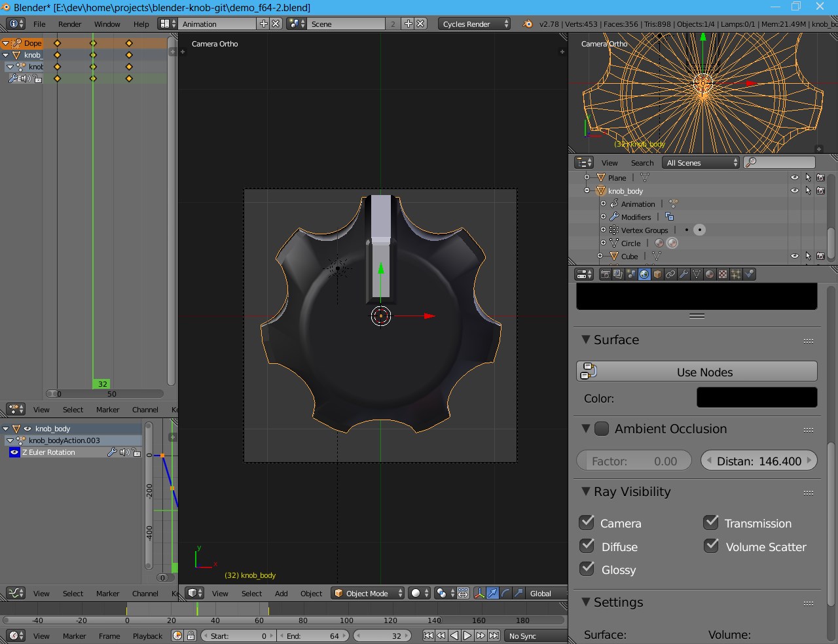Toggle the Camera ray visibility checkbox
Image resolution: width=838 pixels, height=644 pixels.
[587, 522]
